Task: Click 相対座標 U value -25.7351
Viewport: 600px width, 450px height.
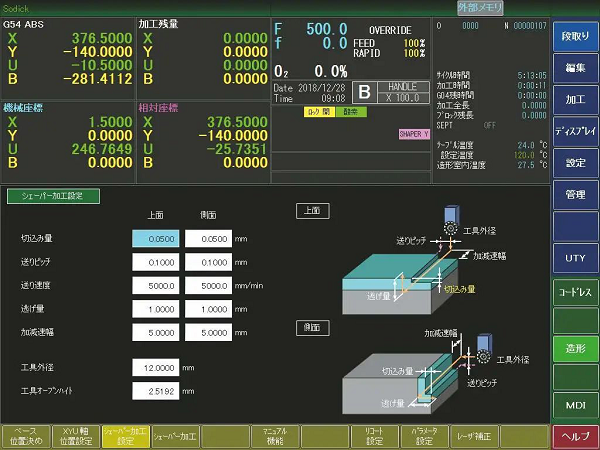Action: click(x=236, y=149)
